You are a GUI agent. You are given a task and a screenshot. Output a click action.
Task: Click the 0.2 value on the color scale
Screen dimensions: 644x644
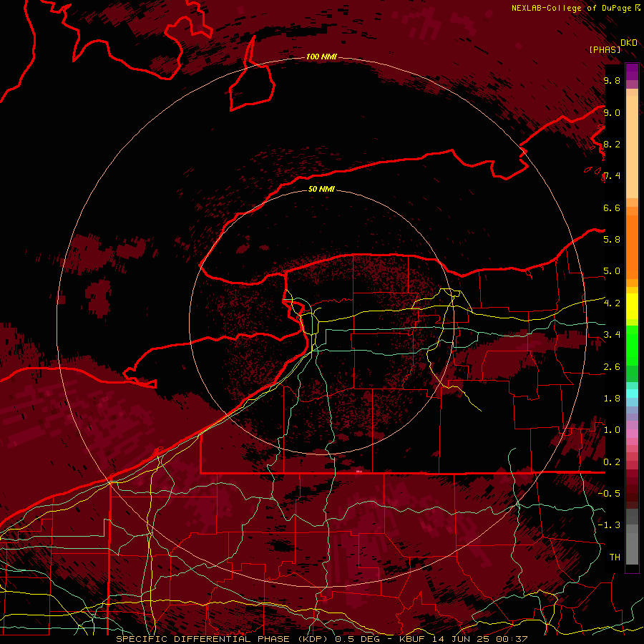(612, 462)
